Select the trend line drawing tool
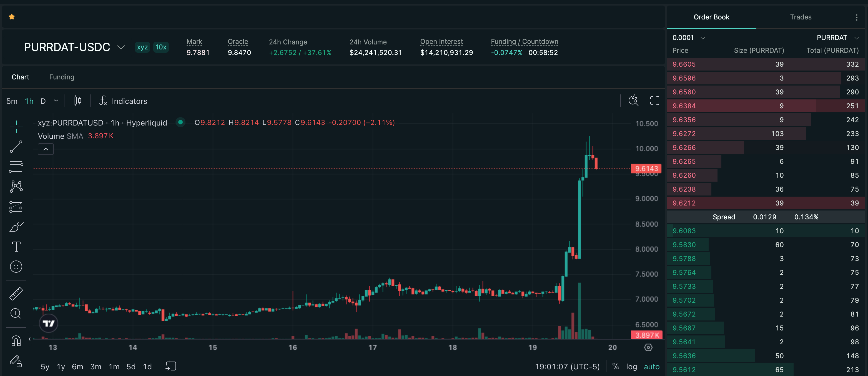 16,147
